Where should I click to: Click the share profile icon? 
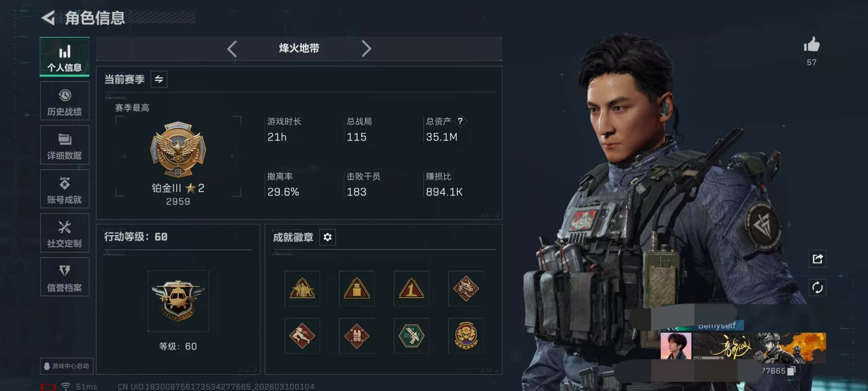pos(817,259)
